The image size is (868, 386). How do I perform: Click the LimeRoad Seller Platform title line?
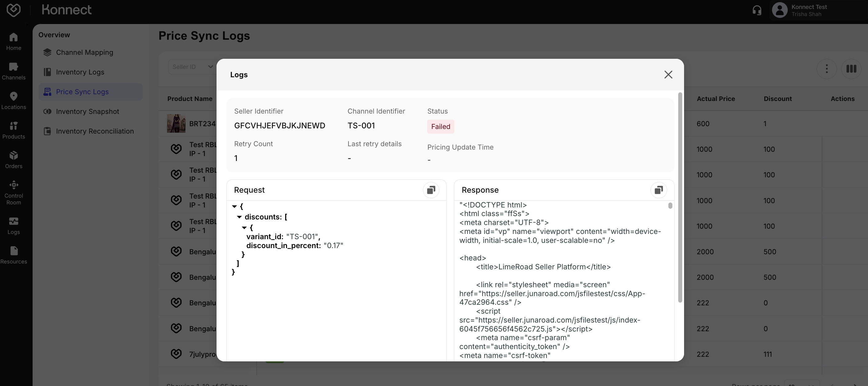coord(543,267)
